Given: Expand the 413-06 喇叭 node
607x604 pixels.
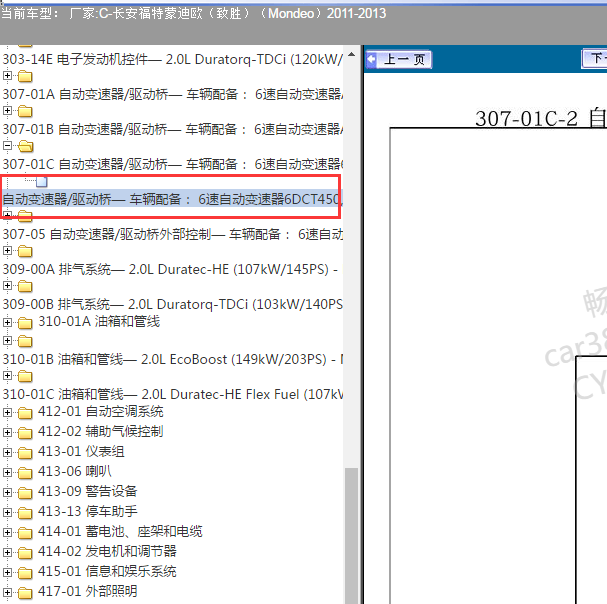Looking at the screenshot, I should [x=7, y=472].
